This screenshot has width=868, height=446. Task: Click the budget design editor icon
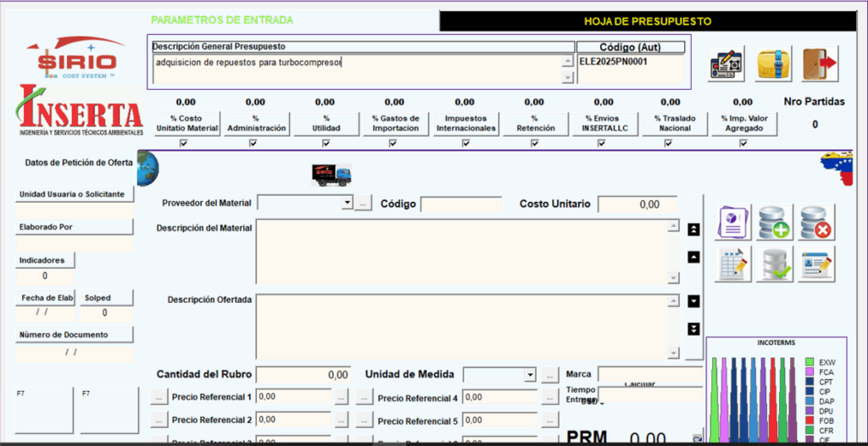(726, 64)
